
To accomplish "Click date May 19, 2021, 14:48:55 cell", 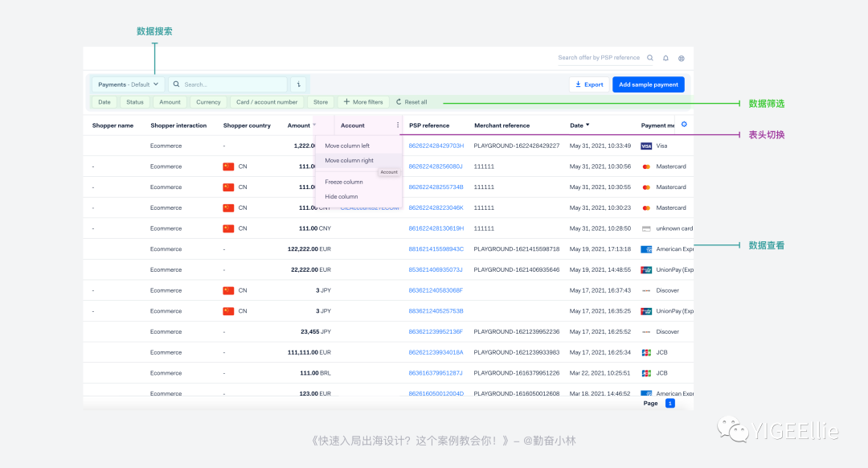I will coord(600,269).
